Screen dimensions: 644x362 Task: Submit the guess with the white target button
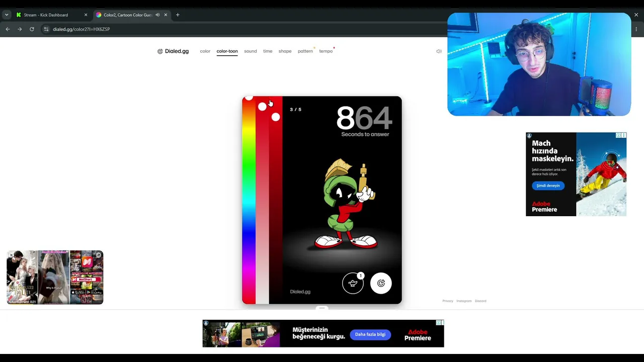click(x=381, y=283)
